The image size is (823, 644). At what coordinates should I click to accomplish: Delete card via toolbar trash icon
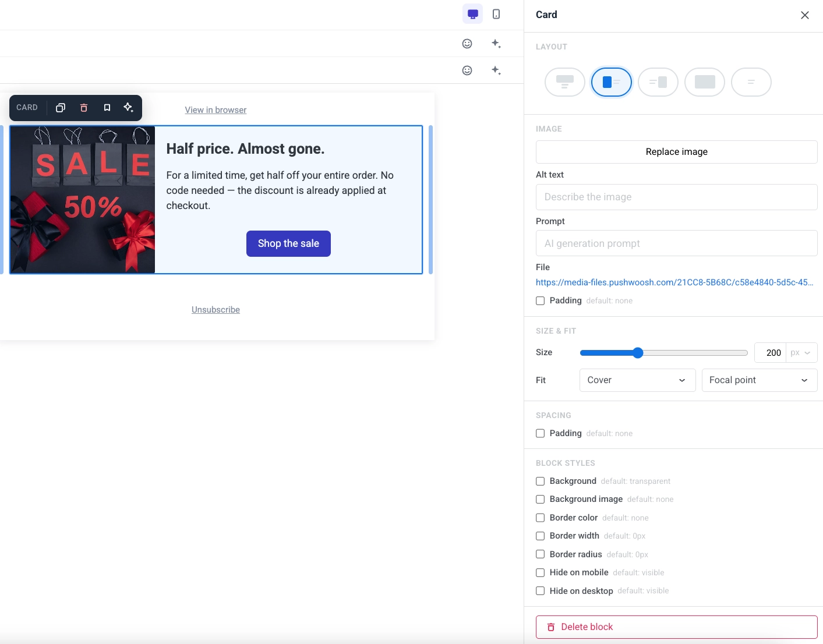(84, 108)
